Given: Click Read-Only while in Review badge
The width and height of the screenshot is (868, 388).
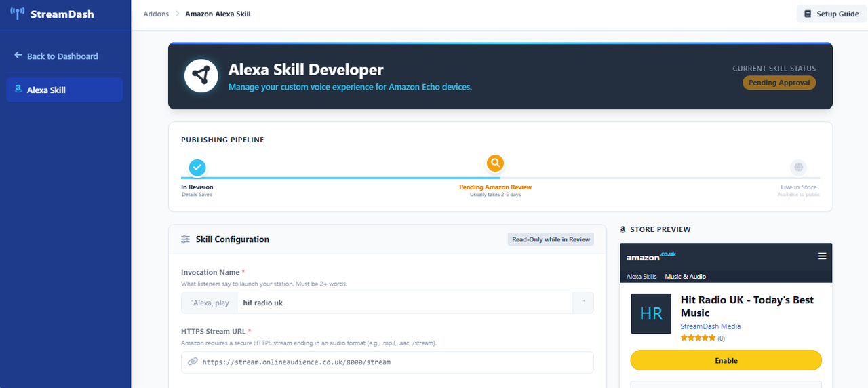Looking at the screenshot, I should coord(551,239).
